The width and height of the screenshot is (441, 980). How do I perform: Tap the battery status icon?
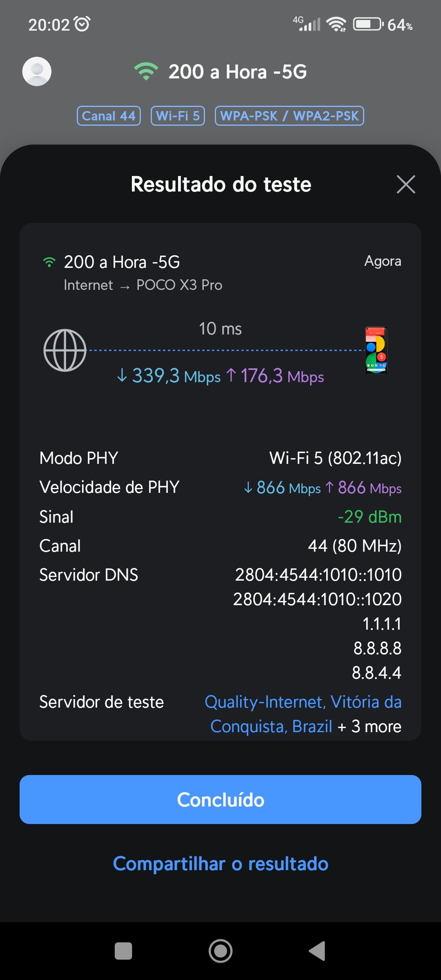pos(367,24)
